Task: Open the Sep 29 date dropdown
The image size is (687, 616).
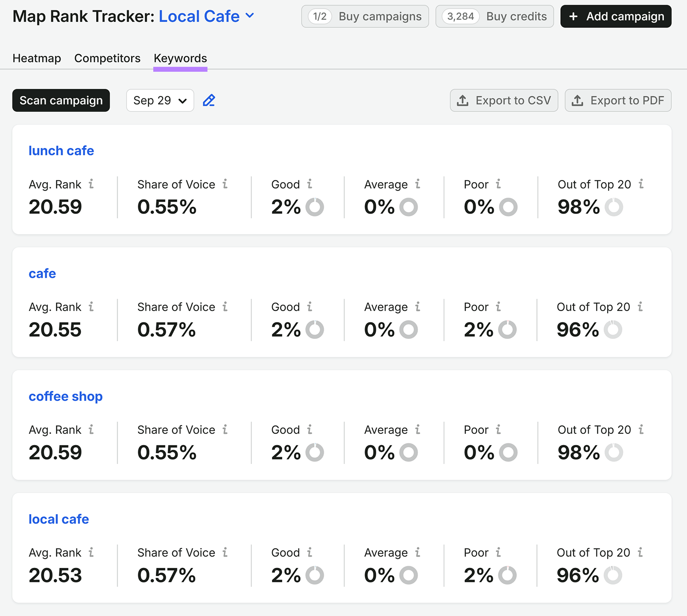Action: coord(160,101)
